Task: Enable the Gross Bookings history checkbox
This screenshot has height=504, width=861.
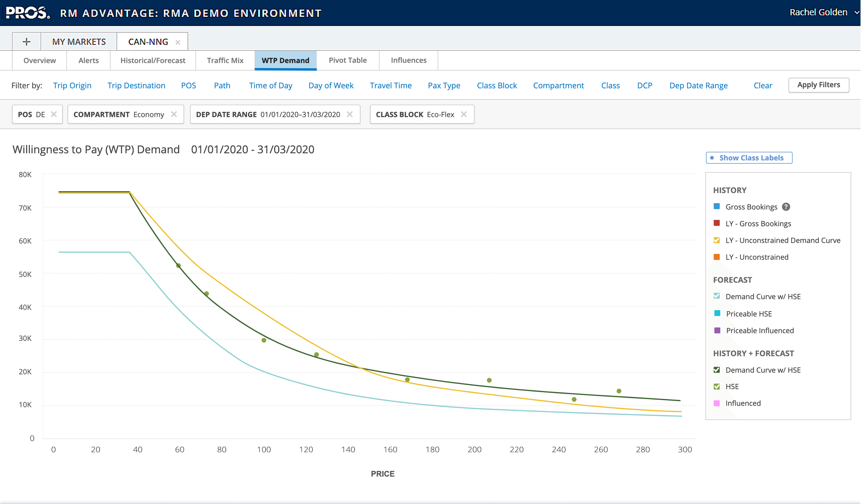Action: 716,207
